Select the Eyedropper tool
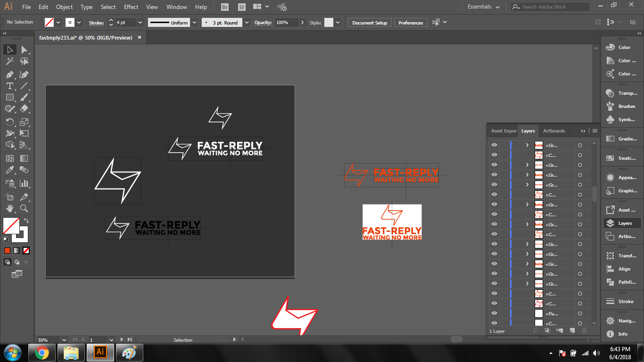The height and width of the screenshot is (362, 644). (9, 170)
